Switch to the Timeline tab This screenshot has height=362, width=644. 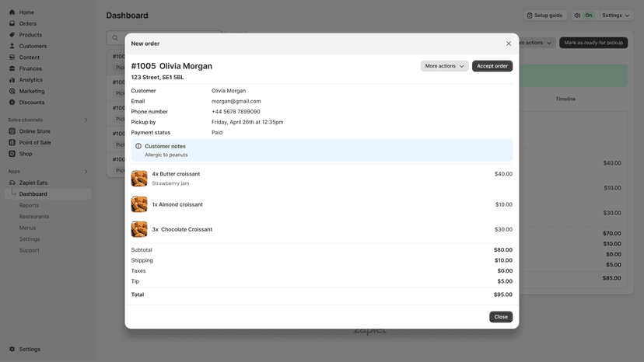[x=565, y=99]
